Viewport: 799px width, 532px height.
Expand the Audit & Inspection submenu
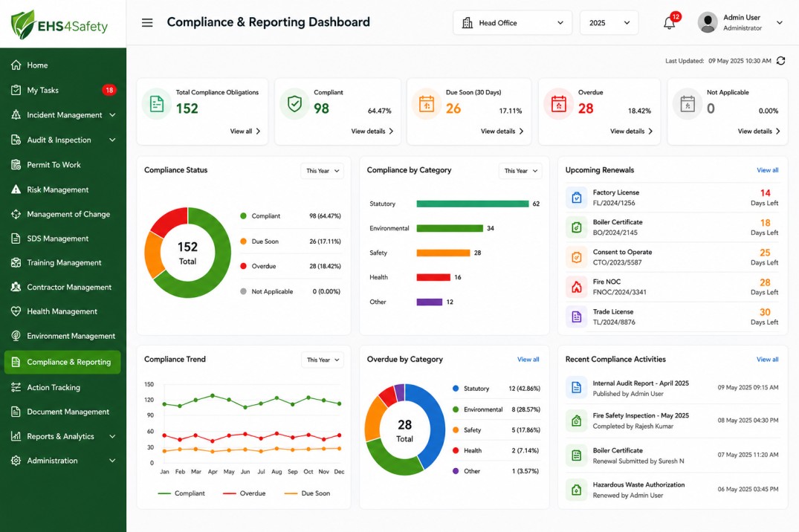click(x=113, y=140)
